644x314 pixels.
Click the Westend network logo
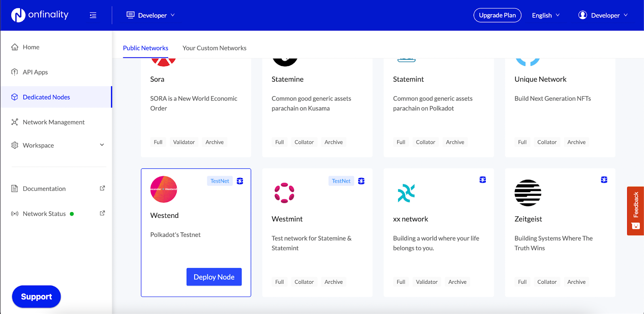tap(164, 189)
